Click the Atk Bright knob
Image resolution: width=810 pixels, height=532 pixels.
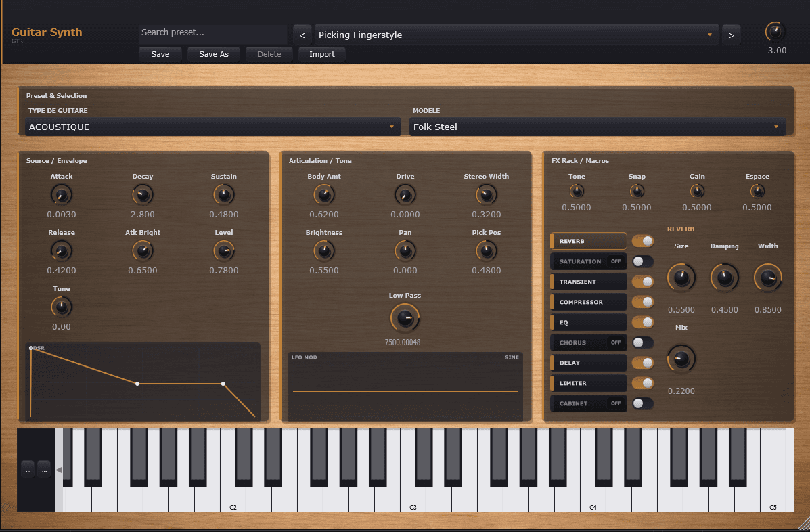click(142, 251)
